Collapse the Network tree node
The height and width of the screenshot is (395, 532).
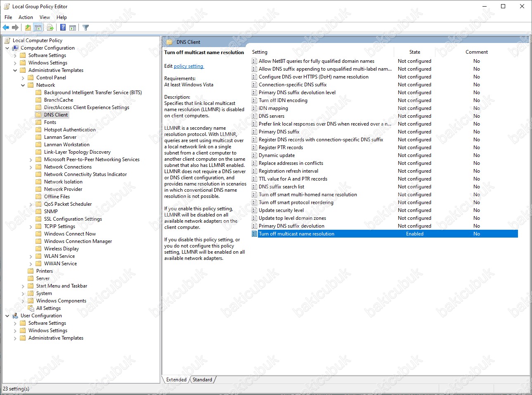click(x=23, y=85)
